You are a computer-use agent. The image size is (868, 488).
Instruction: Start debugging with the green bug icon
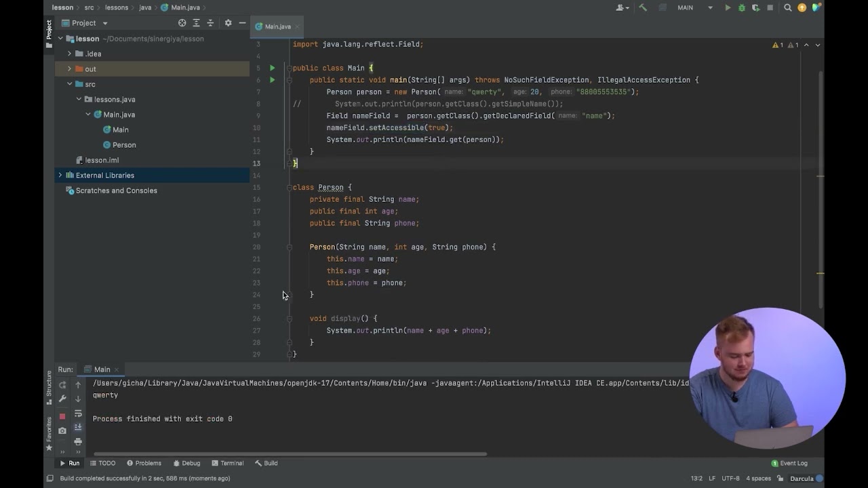point(741,7)
